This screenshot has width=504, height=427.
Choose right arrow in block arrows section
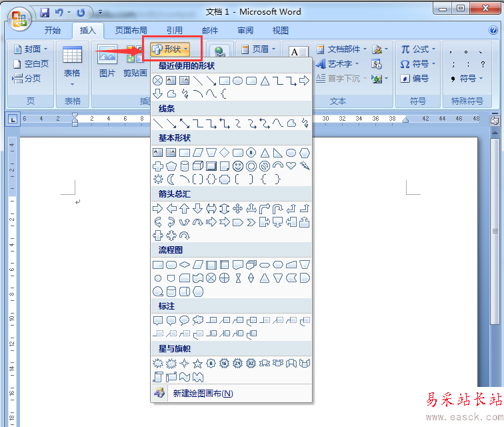(x=157, y=209)
